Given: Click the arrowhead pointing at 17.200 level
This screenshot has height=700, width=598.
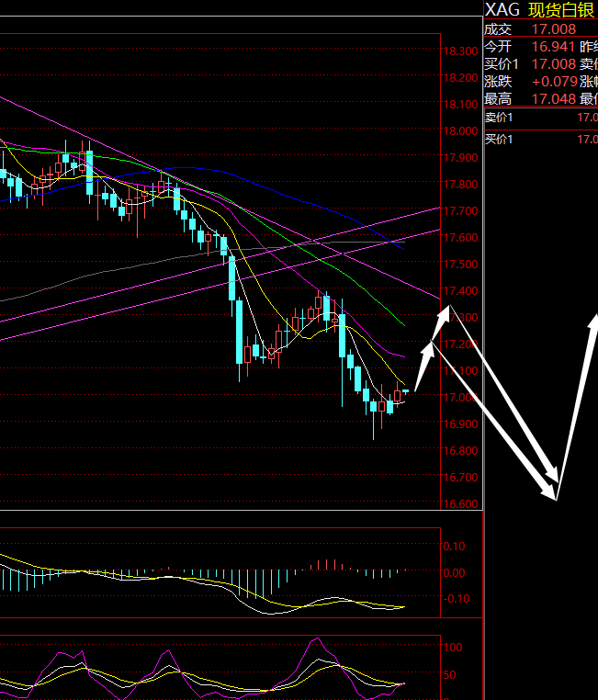Looking at the screenshot, I should (429, 345).
